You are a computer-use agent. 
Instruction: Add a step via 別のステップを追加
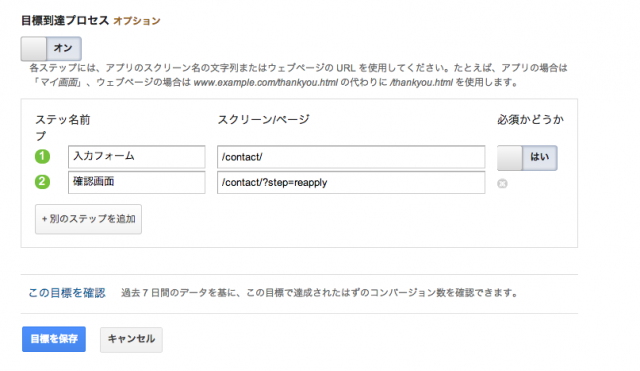tap(88, 219)
